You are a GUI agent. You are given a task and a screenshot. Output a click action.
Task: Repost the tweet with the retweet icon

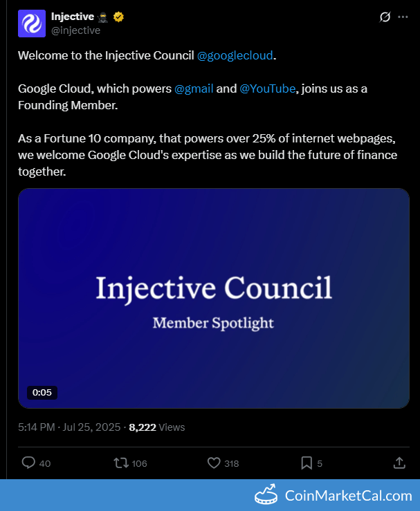point(121,463)
